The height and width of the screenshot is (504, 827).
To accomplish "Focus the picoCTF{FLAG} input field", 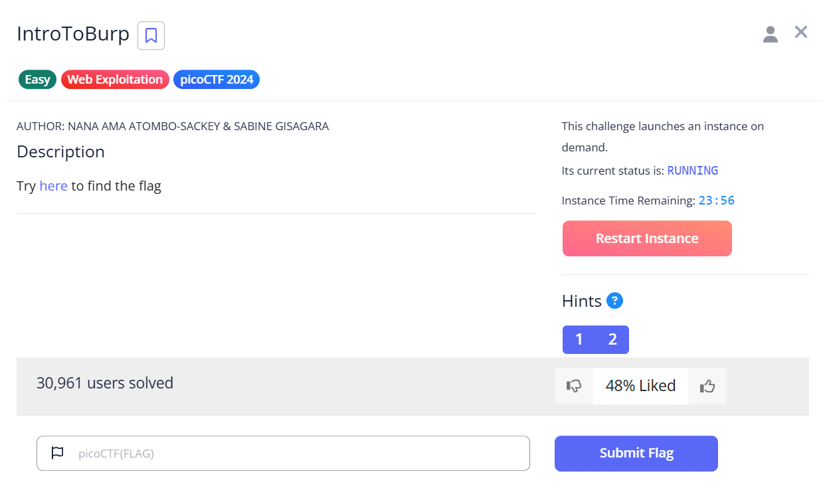I will [283, 454].
